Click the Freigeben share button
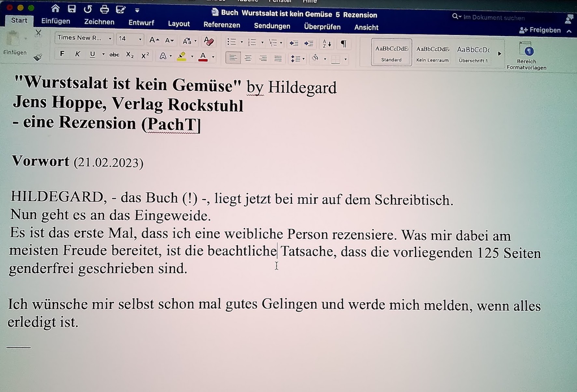This screenshot has width=577, height=392. tap(540, 30)
